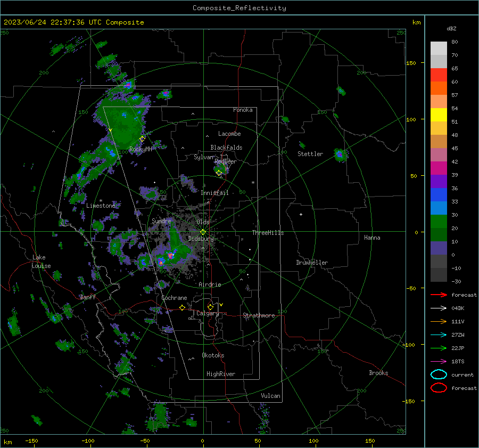Click the Drumheller city label
The image size is (479, 448).
point(312,263)
